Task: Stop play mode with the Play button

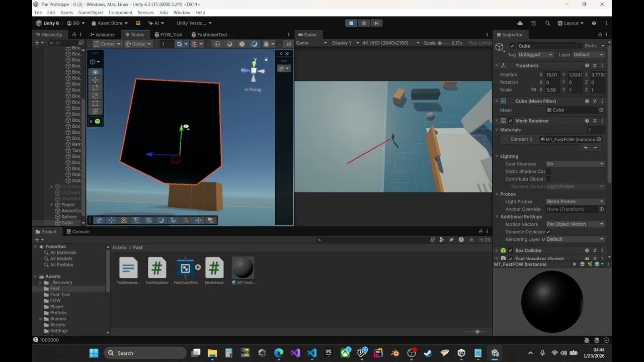Action: coord(351,23)
